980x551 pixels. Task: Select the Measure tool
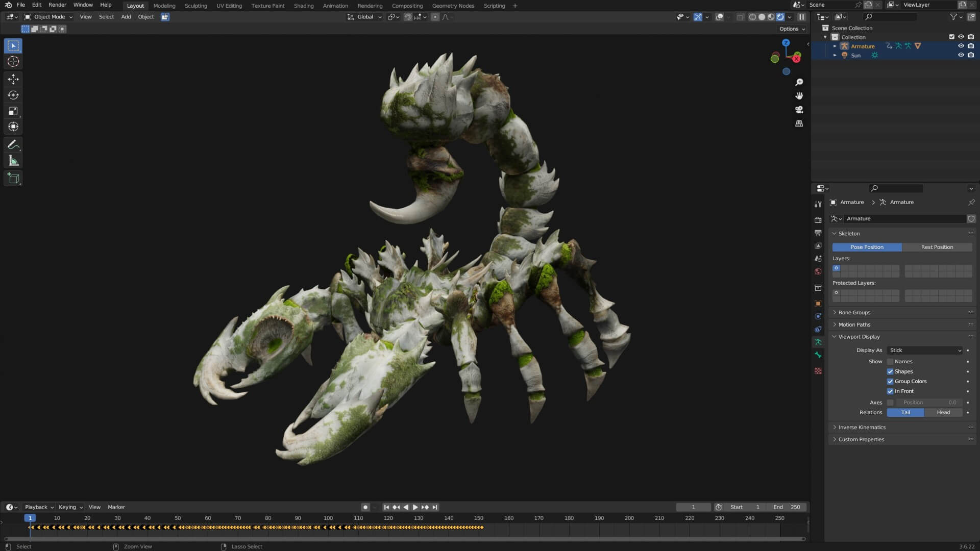point(13,161)
